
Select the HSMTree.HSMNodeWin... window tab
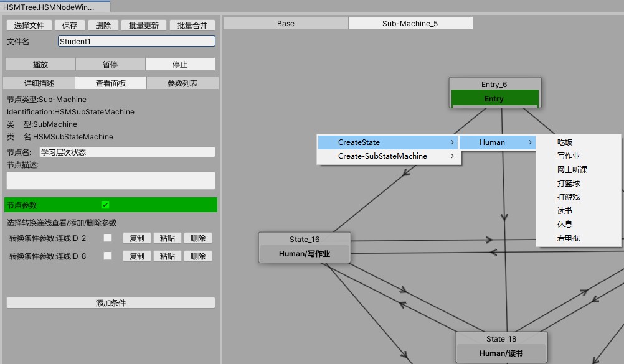click(55, 7)
